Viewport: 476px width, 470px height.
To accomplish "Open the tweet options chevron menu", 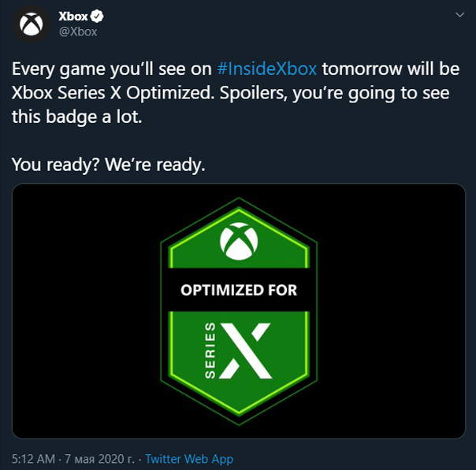I will pyautogui.click(x=459, y=16).
